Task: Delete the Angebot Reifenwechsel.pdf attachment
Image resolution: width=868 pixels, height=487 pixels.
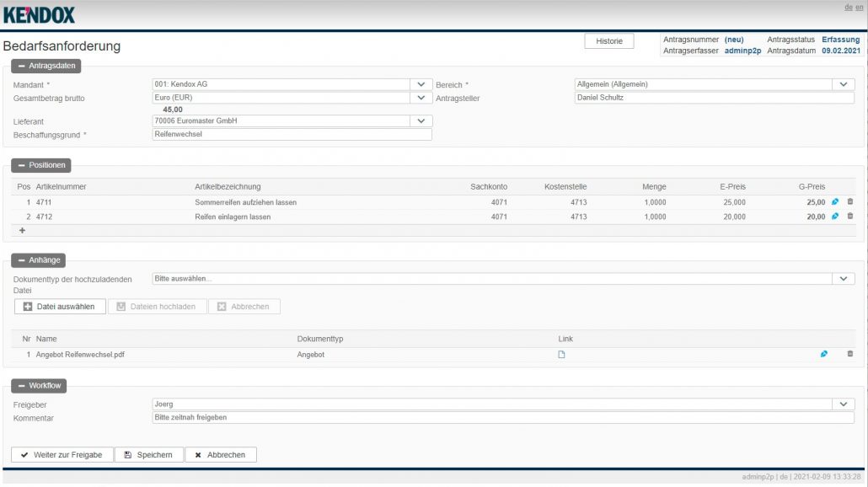Action: click(x=850, y=354)
